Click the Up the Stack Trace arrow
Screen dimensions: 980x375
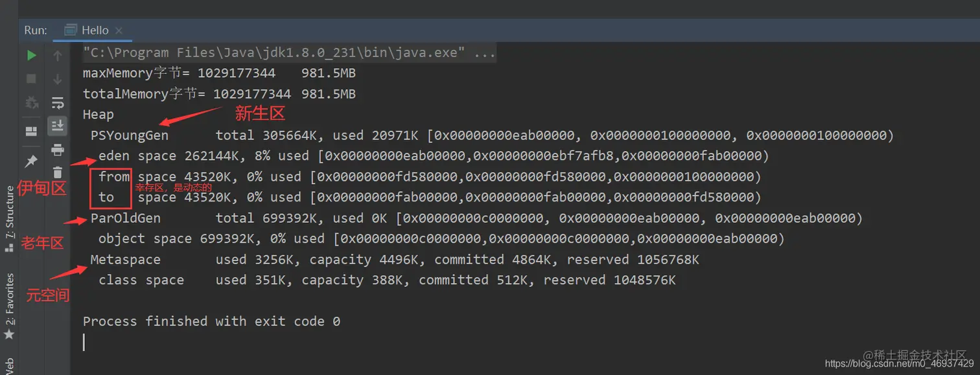[x=58, y=56]
